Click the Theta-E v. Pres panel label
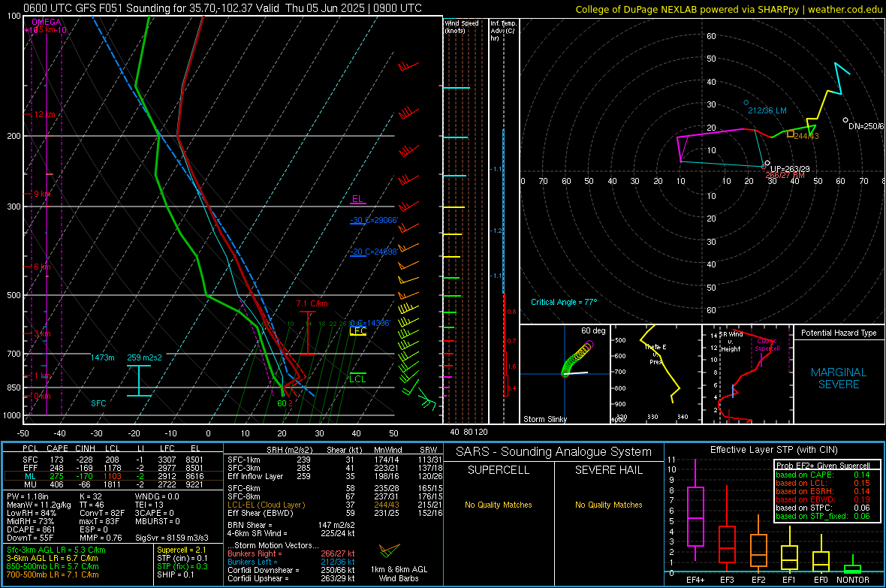 tap(655, 354)
